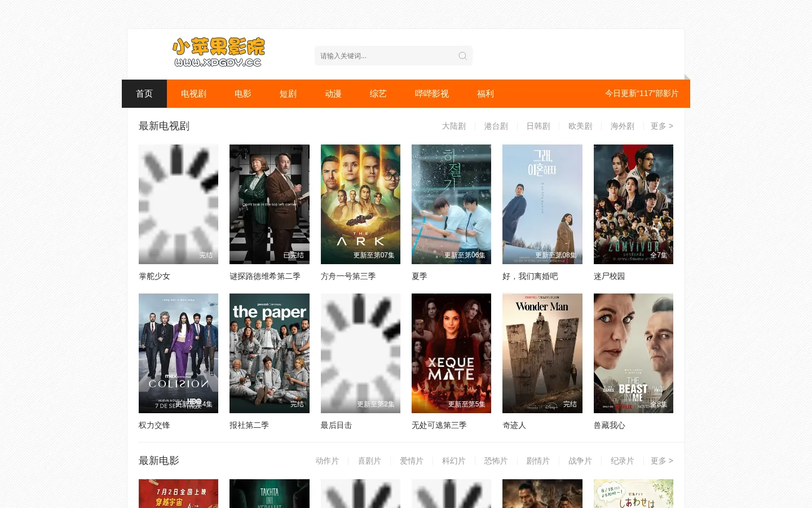Click the 最新电视剧 section heading

pos(164,126)
